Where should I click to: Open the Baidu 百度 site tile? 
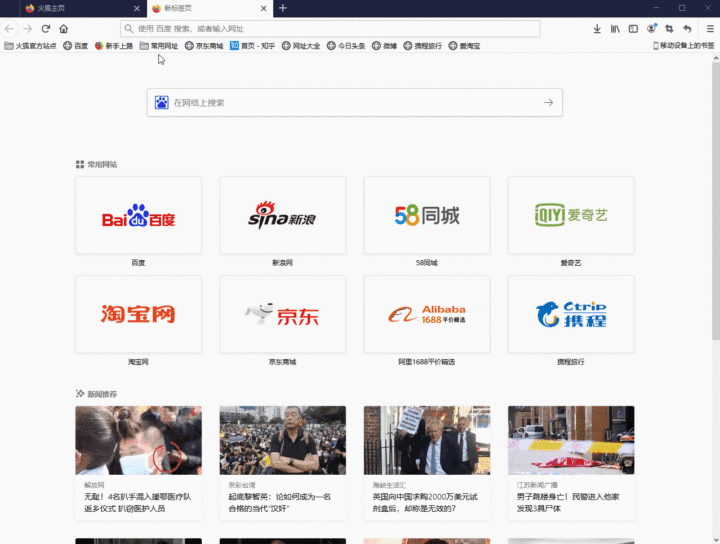(x=138, y=215)
